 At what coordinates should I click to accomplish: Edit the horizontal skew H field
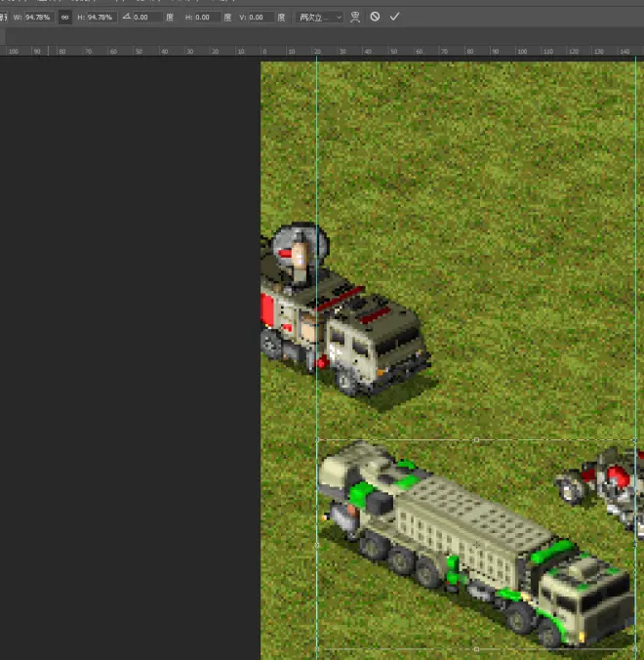(x=207, y=18)
